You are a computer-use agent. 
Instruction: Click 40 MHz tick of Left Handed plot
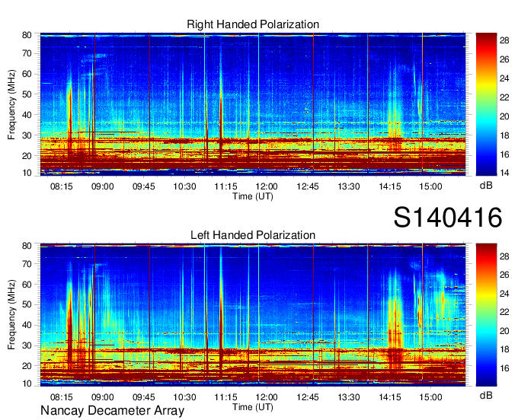pos(27,325)
